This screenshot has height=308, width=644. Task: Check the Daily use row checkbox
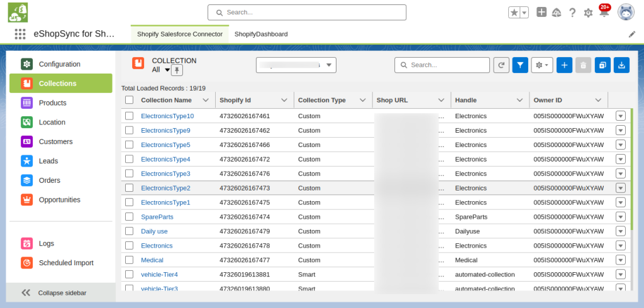[x=130, y=231]
